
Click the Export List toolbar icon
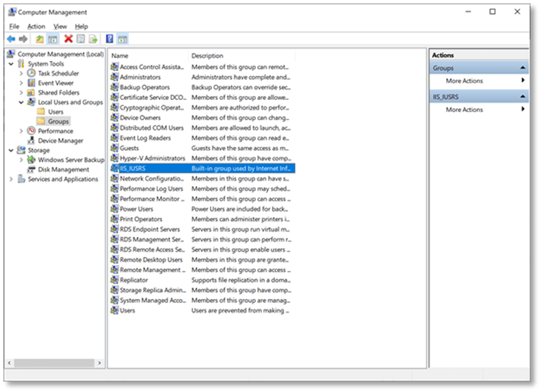[93, 39]
